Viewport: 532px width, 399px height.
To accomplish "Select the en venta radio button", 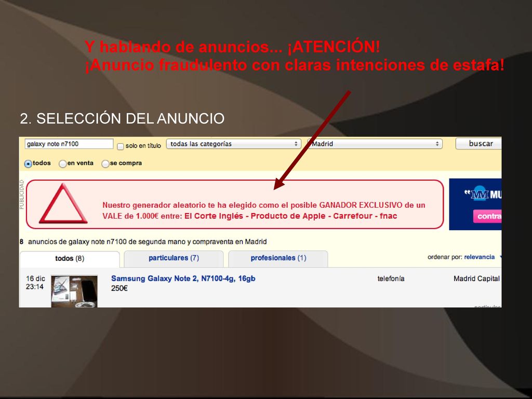I will click(x=62, y=164).
